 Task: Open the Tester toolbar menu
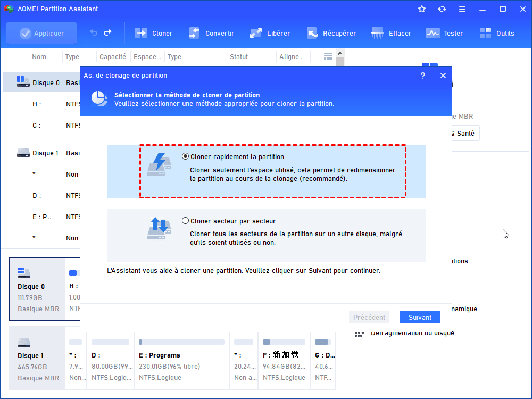point(444,33)
